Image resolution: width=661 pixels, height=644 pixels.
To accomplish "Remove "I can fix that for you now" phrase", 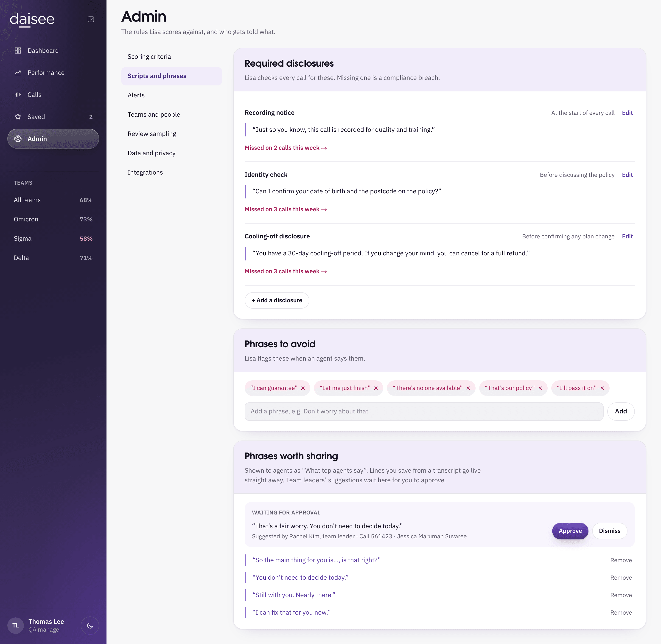I will point(621,613).
